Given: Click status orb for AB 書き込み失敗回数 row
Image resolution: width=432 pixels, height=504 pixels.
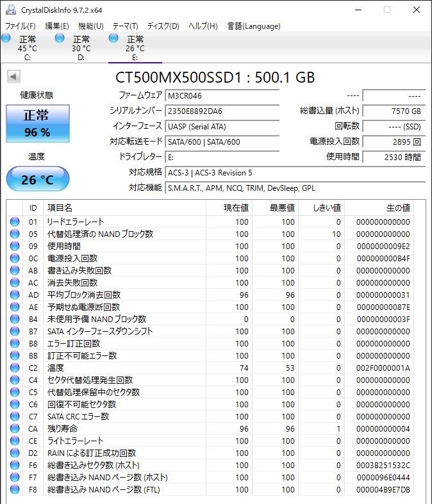Looking at the screenshot, I should click(x=15, y=270).
